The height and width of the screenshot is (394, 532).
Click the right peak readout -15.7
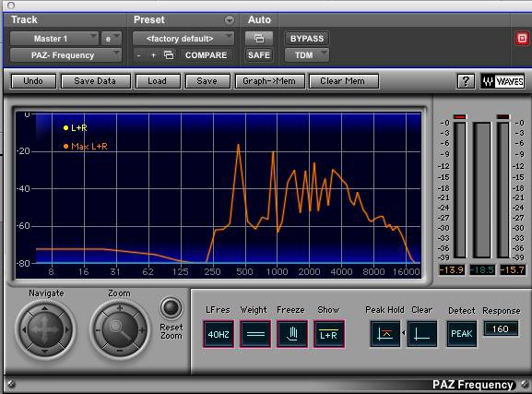[x=513, y=269]
